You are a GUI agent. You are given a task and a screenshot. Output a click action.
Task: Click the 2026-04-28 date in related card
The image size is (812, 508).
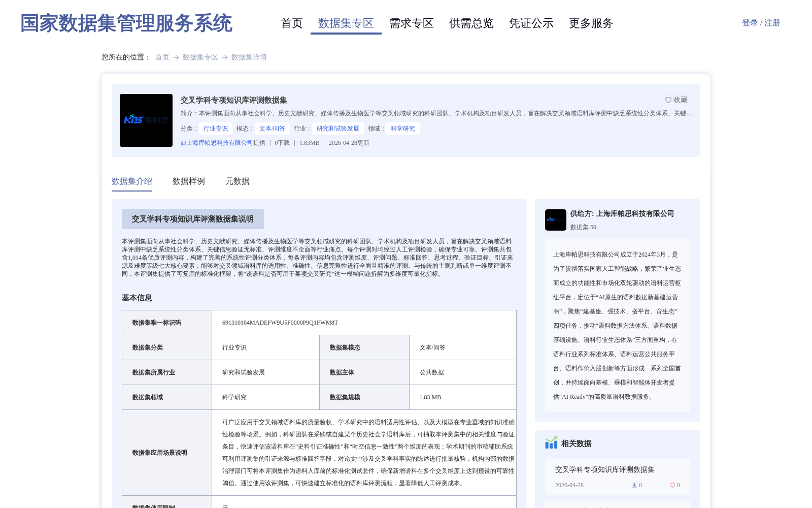(569, 485)
